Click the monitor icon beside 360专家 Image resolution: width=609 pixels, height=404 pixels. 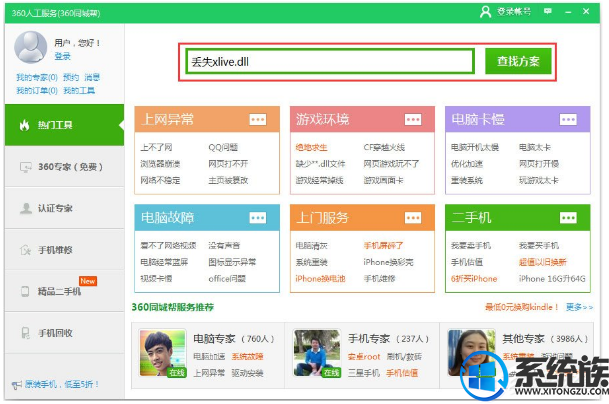click(x=25, y=167)
